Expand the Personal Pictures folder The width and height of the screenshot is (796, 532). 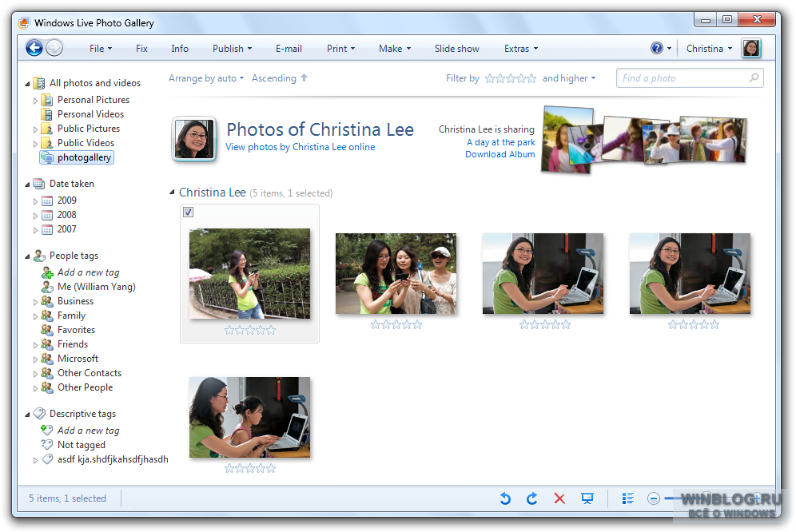[35, 101]
